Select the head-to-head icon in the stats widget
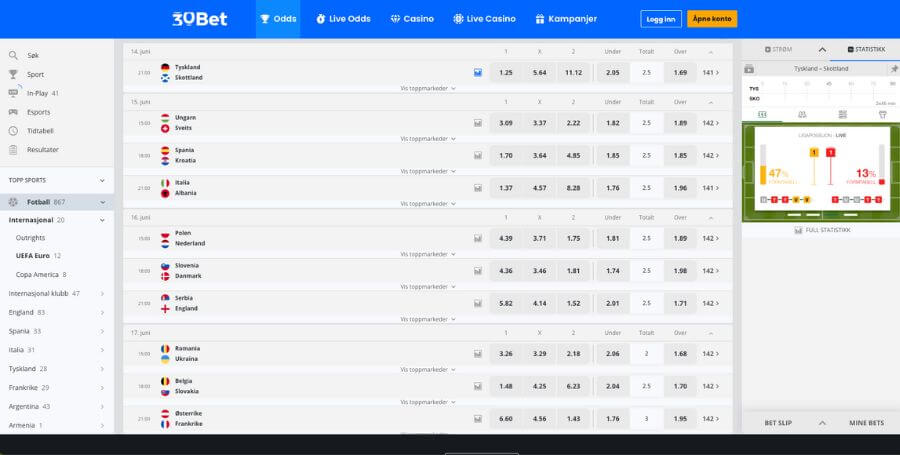This screenshot has height=455, width=900. pyautogui.click(x=802, y=114)
